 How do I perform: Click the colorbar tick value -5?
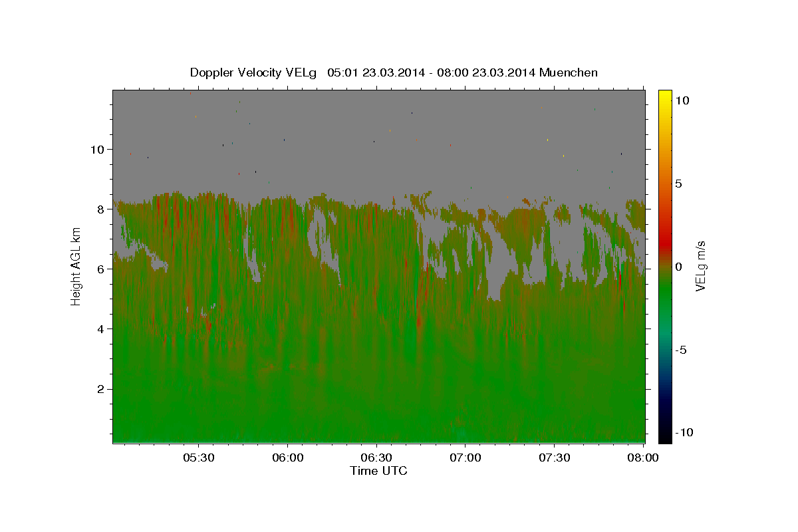point(680,350)
